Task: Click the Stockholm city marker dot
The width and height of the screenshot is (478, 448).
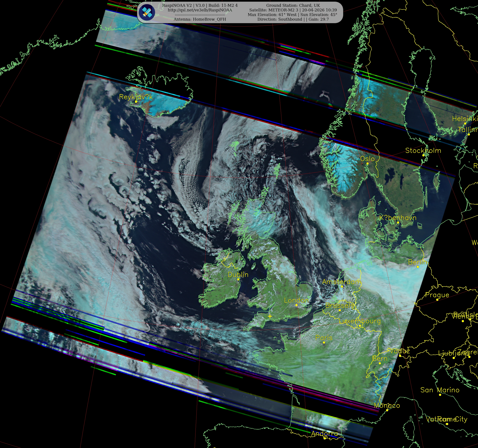Action: 423,155
